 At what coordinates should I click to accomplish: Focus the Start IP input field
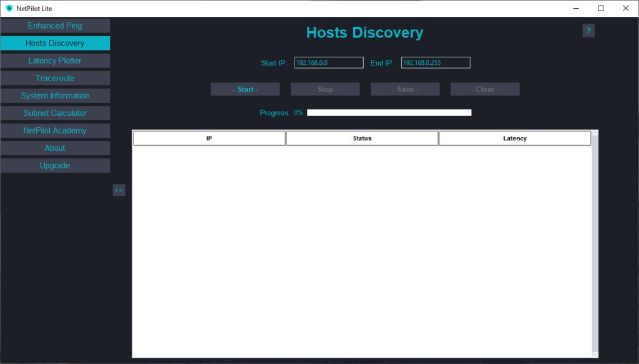[x=329, y=63]
